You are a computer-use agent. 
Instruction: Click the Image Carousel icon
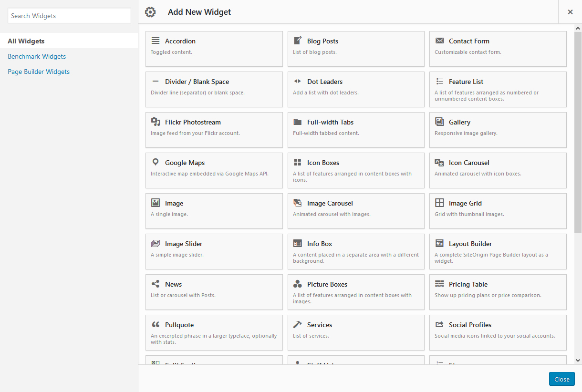point(297,203)
